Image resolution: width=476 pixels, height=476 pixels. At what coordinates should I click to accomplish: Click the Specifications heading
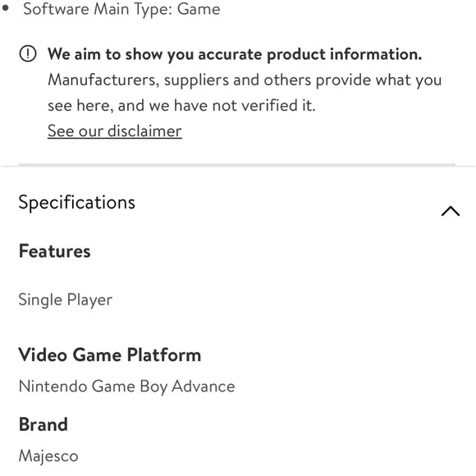tap(77, 203)
